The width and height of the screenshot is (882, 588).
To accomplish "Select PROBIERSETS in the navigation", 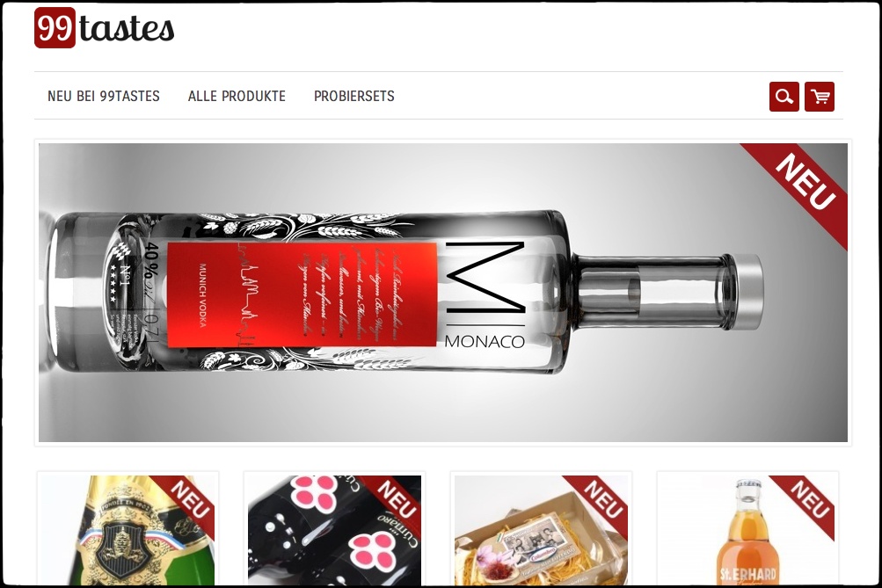I will (354, 96).
